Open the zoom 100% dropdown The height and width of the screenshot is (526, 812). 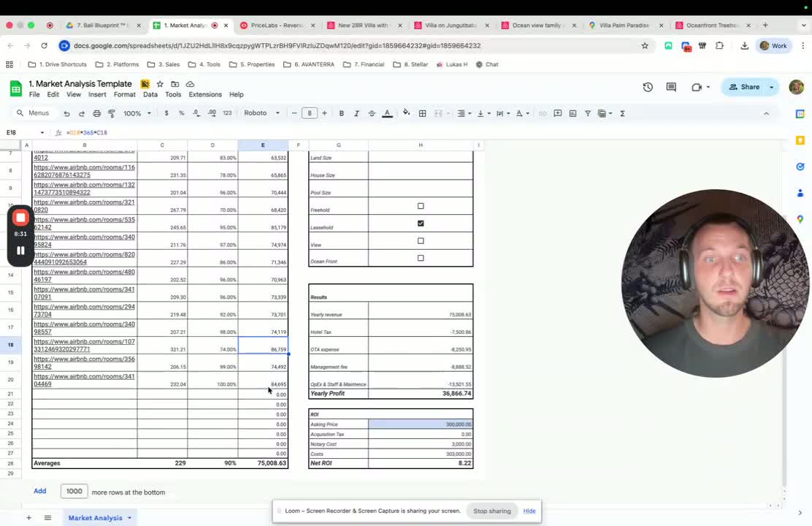[x=137, y=113]
